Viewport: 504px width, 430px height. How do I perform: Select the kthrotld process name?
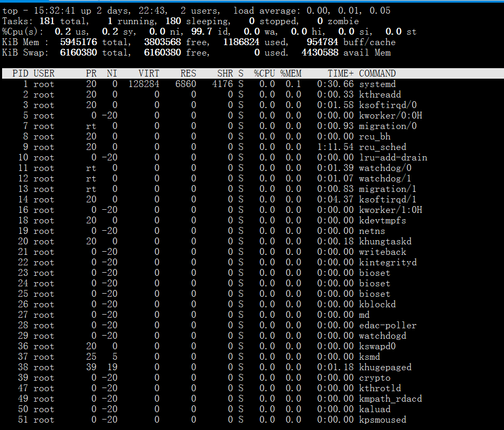pyautogui.click(x=380, y=388)
